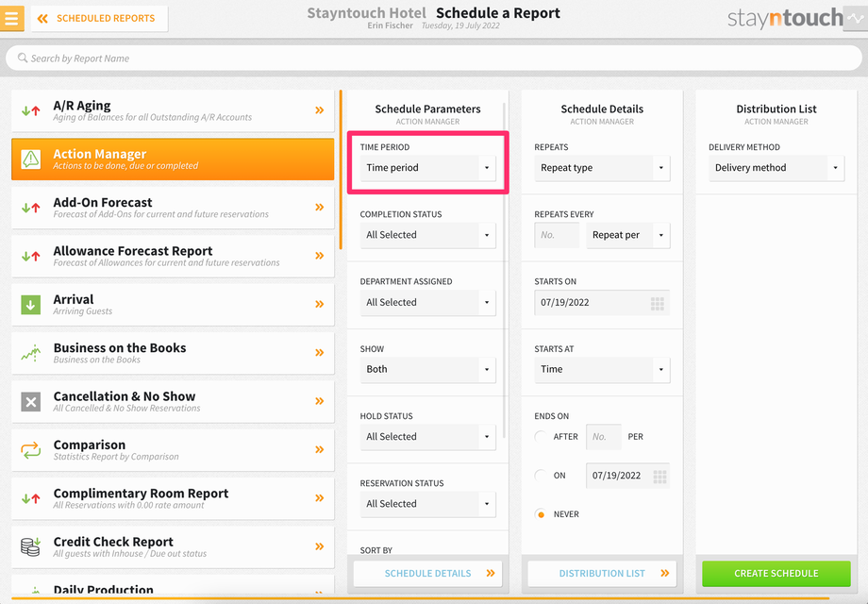Viewport: 868px width, 604px height.
Task: Select the Ends On On radio button
Action: click(541, 476)
